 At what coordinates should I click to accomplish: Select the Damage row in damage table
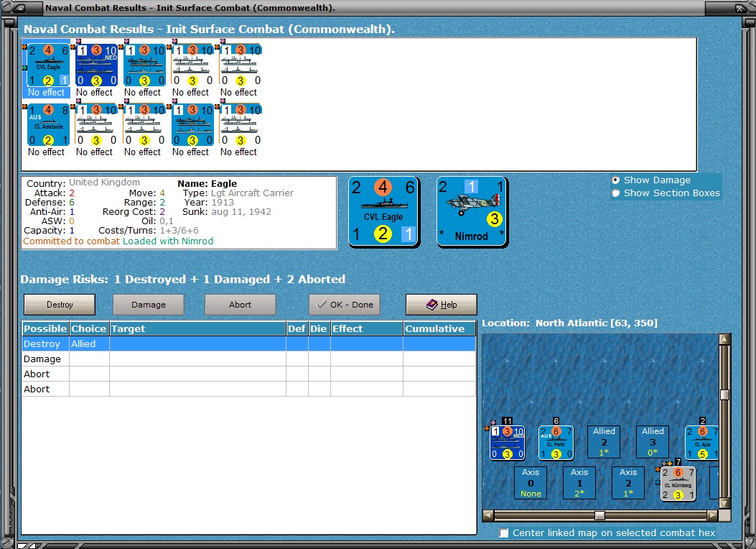249,359
